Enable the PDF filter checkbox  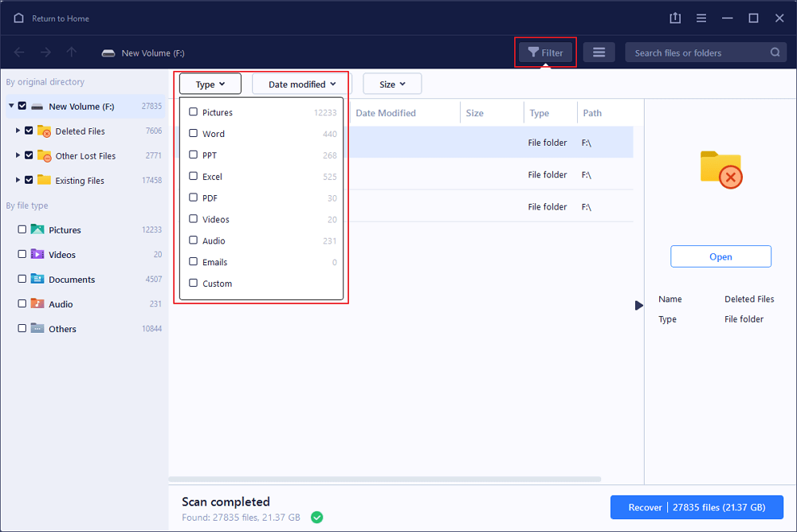[x=194, y=198]
